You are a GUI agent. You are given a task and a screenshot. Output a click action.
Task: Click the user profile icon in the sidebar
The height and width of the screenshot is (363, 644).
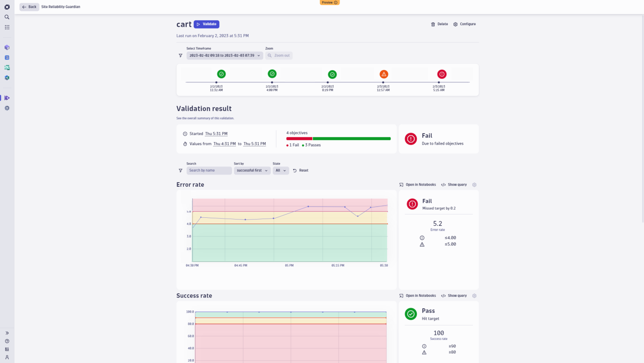7,357
